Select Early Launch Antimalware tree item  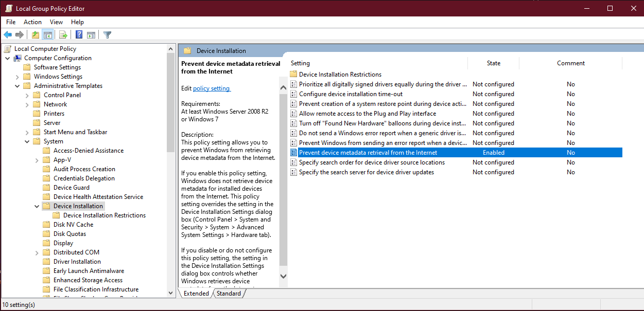pos(89,271)
